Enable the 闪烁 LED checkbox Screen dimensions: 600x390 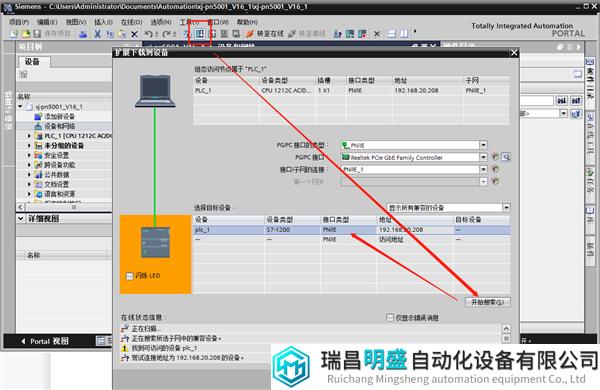(x=130, y=276)
